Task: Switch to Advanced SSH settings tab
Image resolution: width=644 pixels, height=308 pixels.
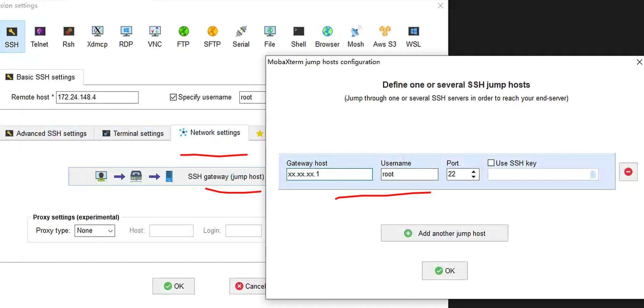Action: coord(47,133)
